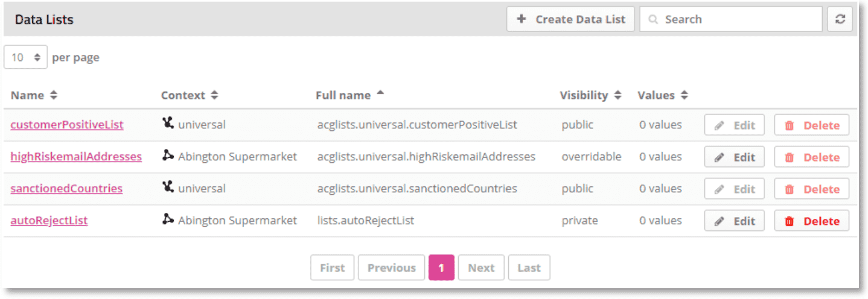Open the autoRejectList data list link
Screen dimensions: 868x299
[x=49, y=221]
